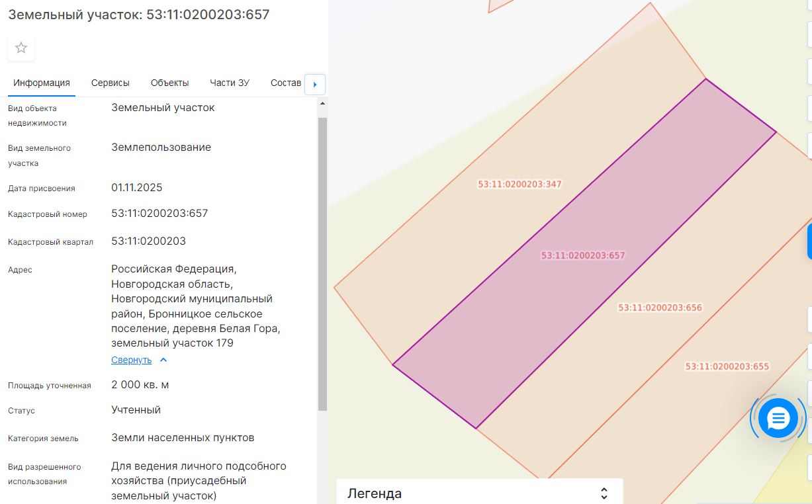Select parcel 53:11:0200203:656 on the map
This screenshot has height=504, width=812.
click(660, 308)
